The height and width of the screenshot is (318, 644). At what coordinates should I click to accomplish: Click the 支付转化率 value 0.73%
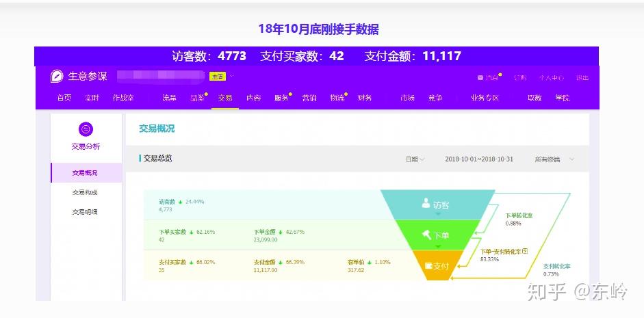551,274
